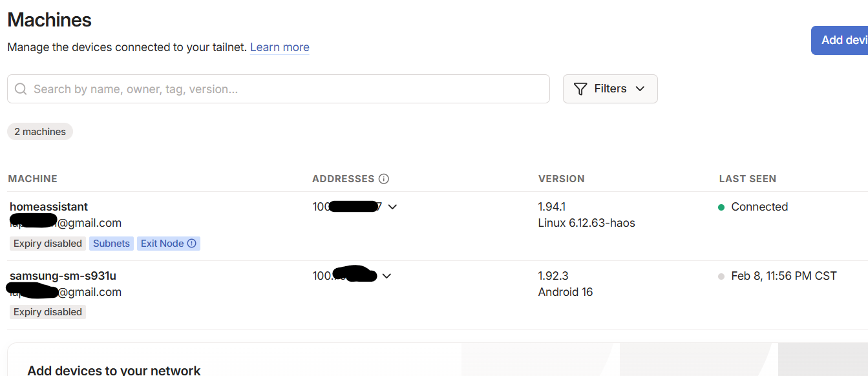The height and width of the screenshot is (376, 868).
Task: Expand homeassistant's address list chevron
Action: [x=392, y=207]
